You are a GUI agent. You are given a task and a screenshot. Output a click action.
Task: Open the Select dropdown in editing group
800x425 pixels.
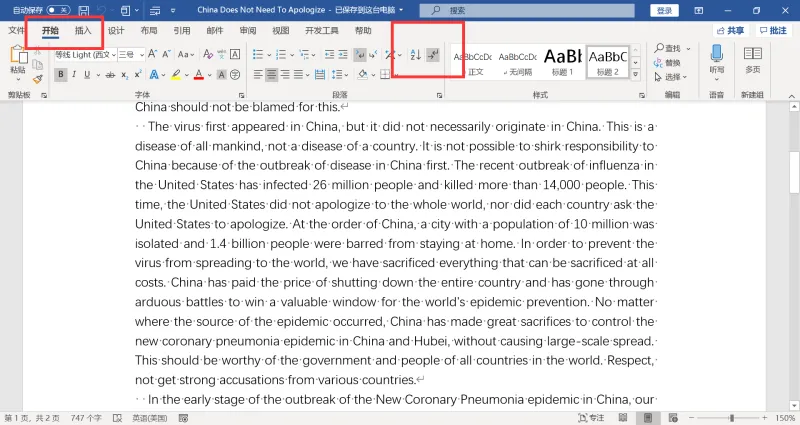(x=670, y=77)
